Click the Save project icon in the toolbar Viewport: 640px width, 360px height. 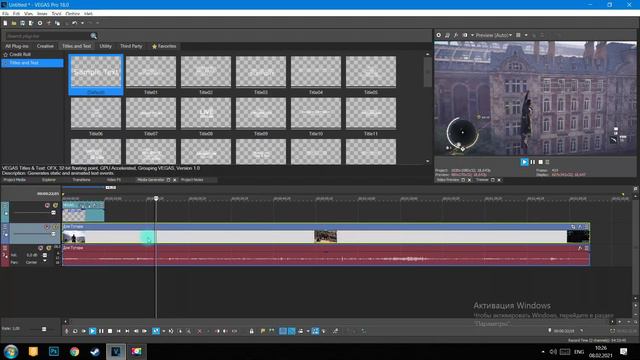click(x=22, y=23)
